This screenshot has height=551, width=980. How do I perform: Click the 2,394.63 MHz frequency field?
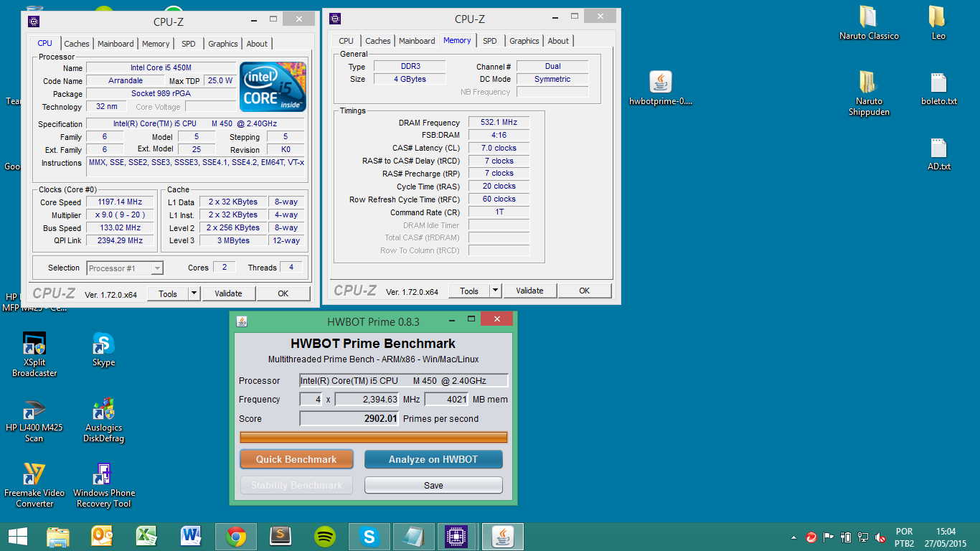click(367, 399)
